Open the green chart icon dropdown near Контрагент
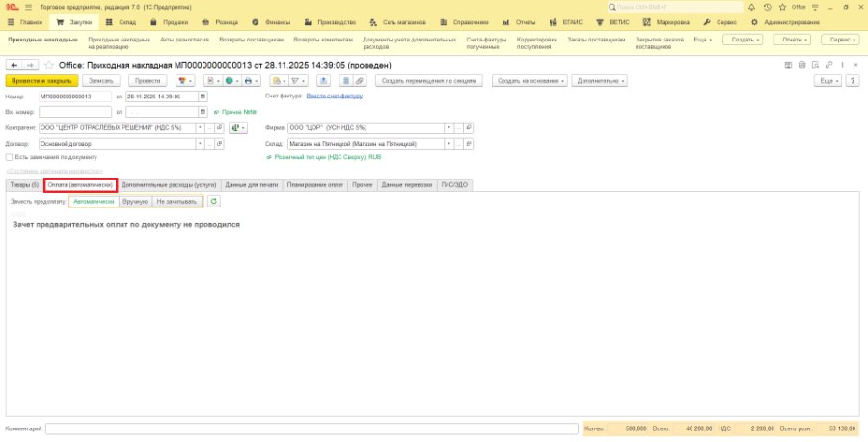The height and width of the screenshot is (442, 868). 238,128
